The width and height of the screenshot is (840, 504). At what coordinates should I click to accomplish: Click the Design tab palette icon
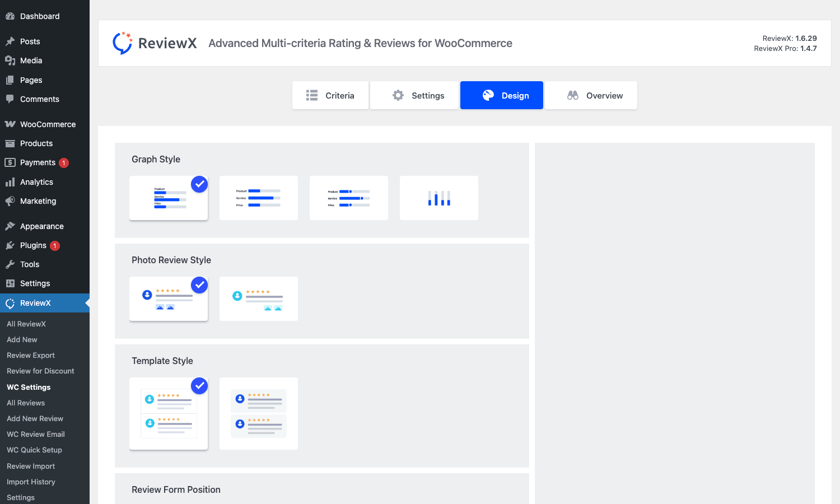pyautogui.click(x=488, y=95)
